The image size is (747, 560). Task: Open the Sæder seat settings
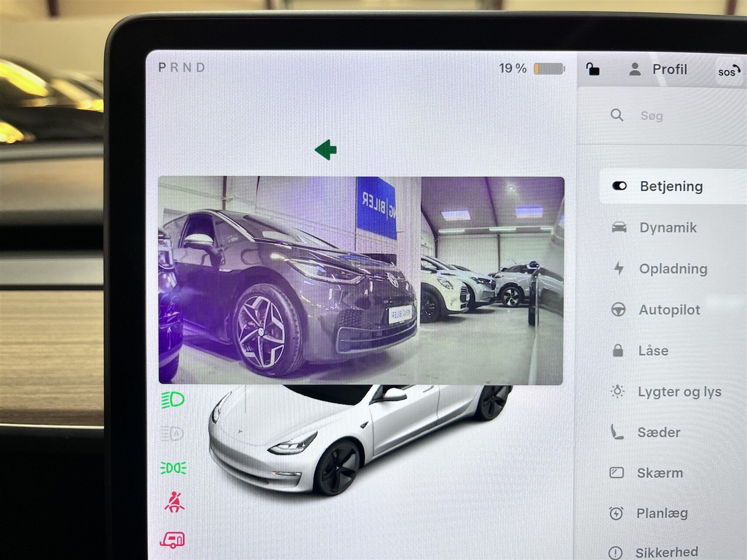(659, 433)
